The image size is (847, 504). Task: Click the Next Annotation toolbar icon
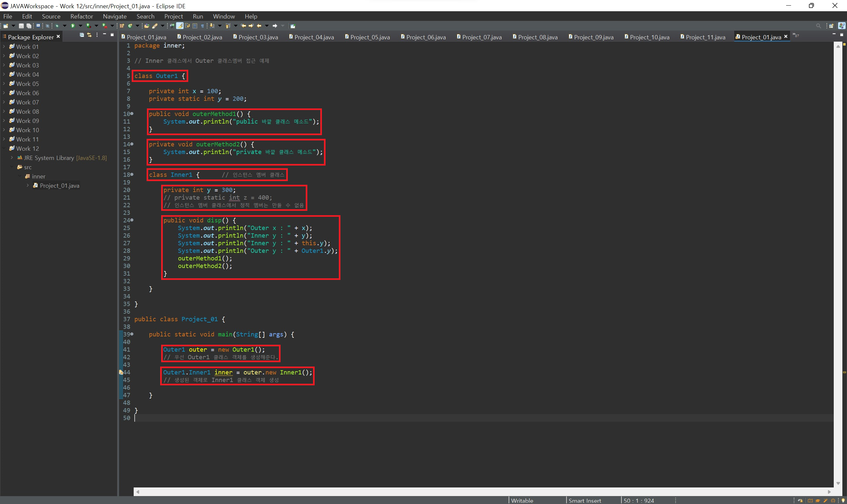coord(212,26)
